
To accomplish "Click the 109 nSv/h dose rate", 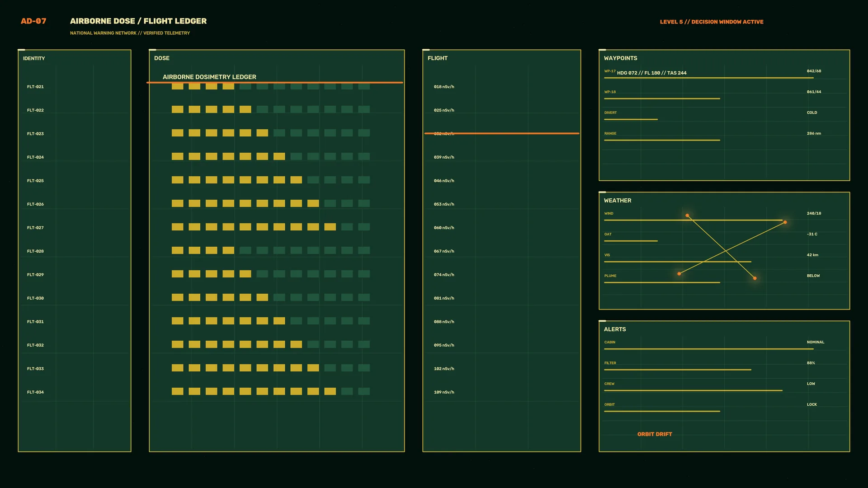I will tap(444, 392).
